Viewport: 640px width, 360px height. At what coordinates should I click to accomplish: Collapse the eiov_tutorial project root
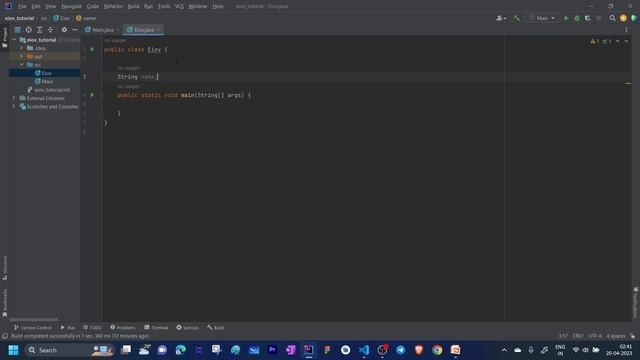click(x=14, y=40)
